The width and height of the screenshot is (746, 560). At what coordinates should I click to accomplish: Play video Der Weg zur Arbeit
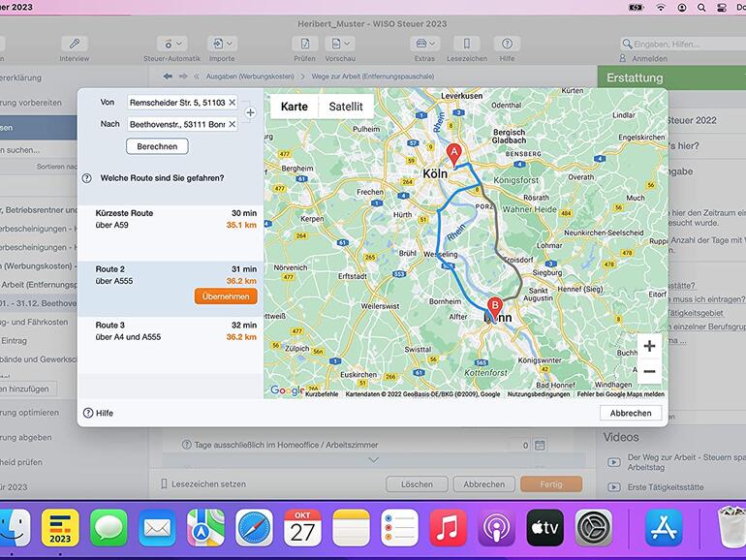[x=614, y=462]
